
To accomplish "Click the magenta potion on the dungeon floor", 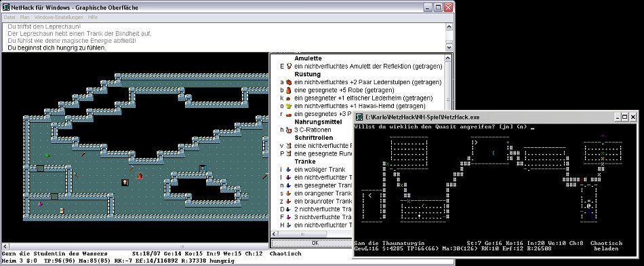I will [40, 204].
